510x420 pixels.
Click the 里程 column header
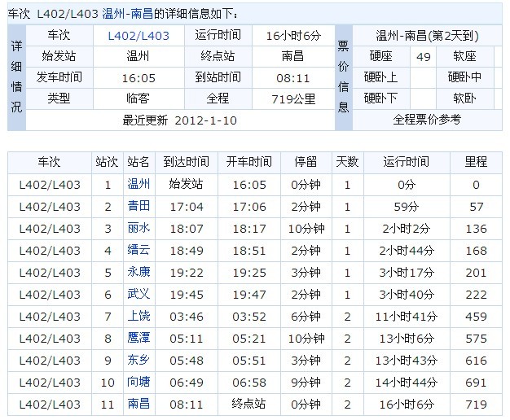476,162
